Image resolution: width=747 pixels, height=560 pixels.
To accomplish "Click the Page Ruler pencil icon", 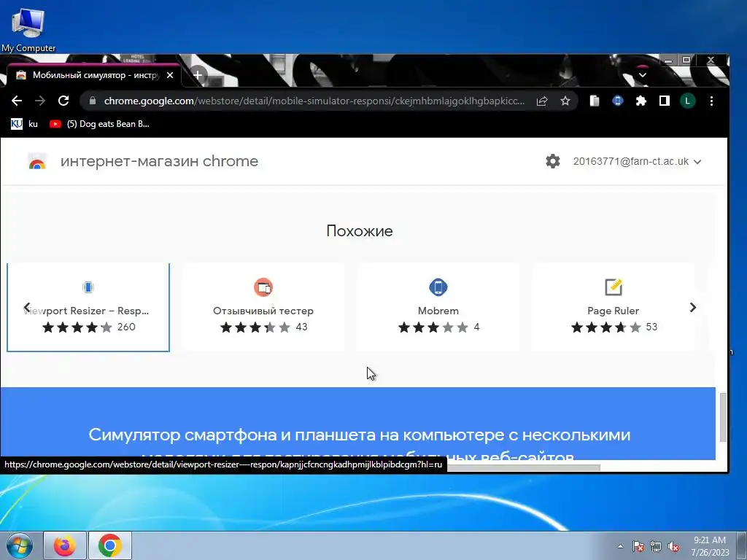I will click(x=613, y=287).
